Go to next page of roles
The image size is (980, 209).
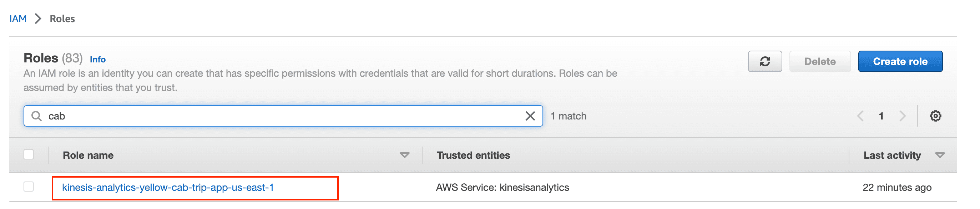[x=903, y=116]
